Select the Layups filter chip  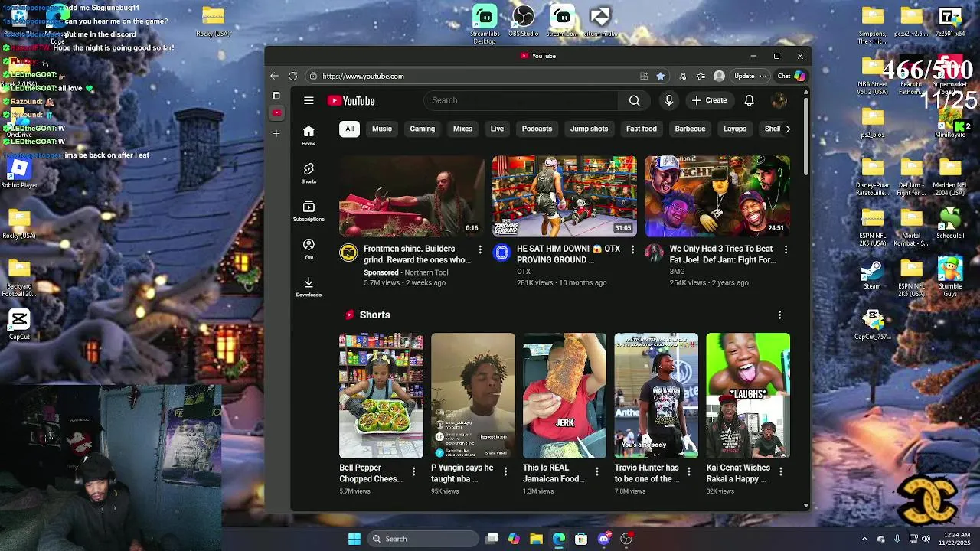pos(735,129)
